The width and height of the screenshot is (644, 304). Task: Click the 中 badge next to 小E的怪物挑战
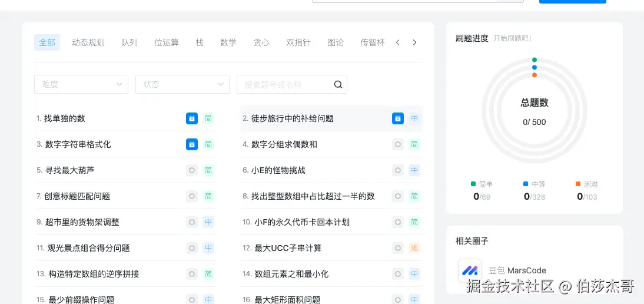[414, 170]
